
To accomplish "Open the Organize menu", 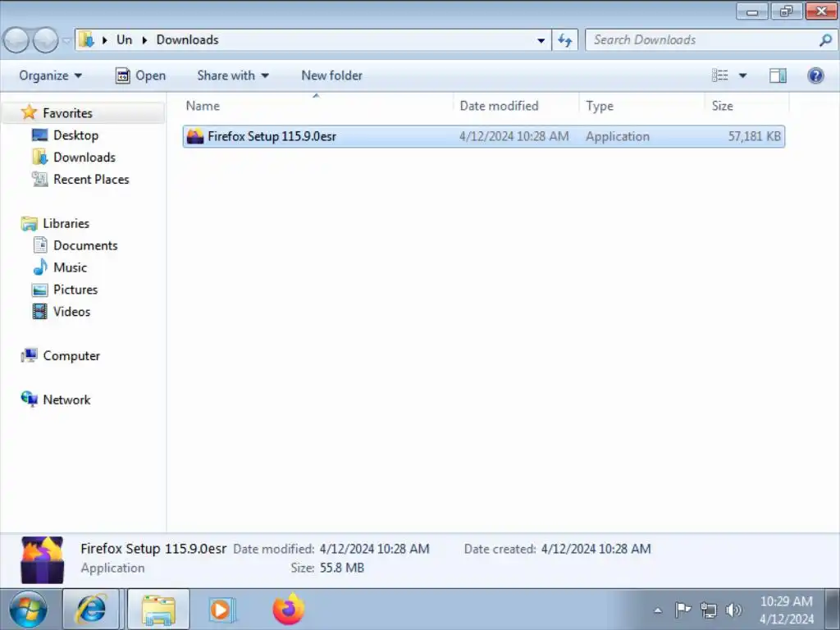I will click(x=50, y=75).
